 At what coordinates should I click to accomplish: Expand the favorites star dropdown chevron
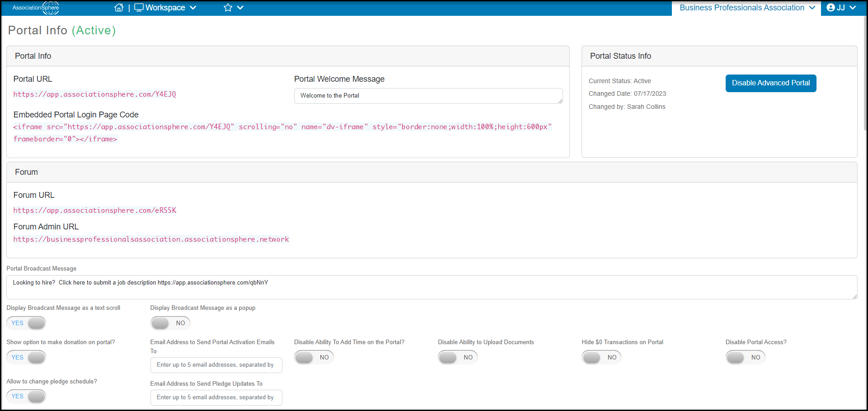click(240, 8)
